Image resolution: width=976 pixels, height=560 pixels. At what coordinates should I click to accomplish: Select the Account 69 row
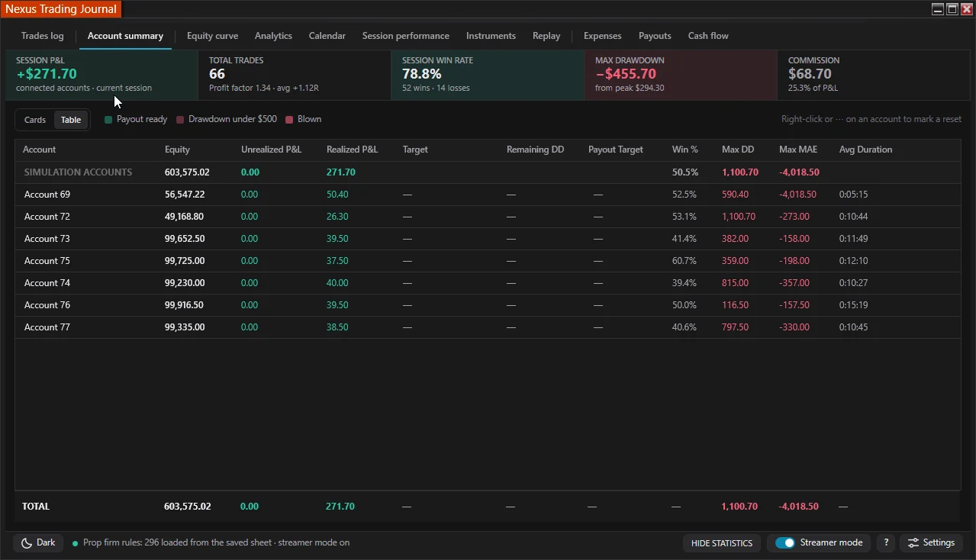click(x=488, y=195)
